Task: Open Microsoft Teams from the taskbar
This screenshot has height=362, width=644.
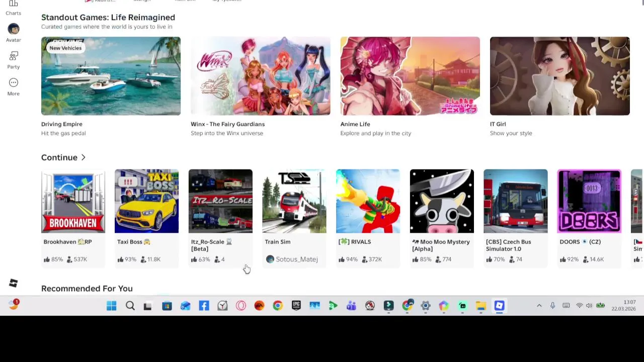Action: 351,306
